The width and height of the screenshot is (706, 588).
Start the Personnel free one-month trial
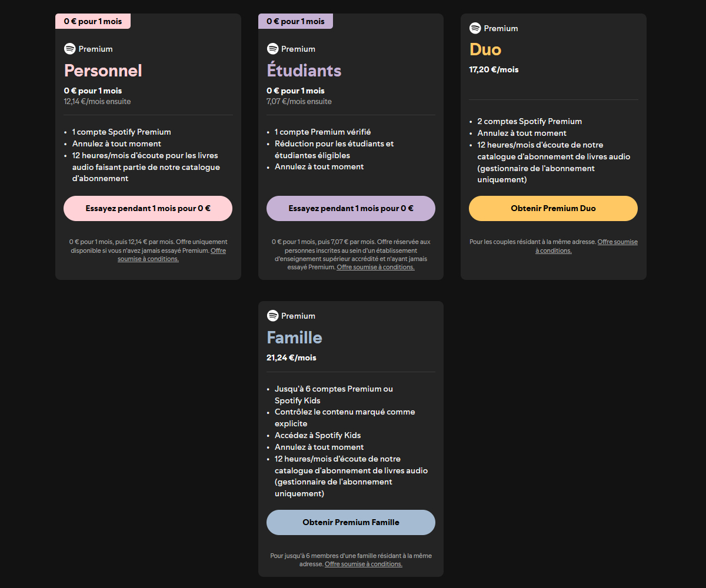coord(148,208)
